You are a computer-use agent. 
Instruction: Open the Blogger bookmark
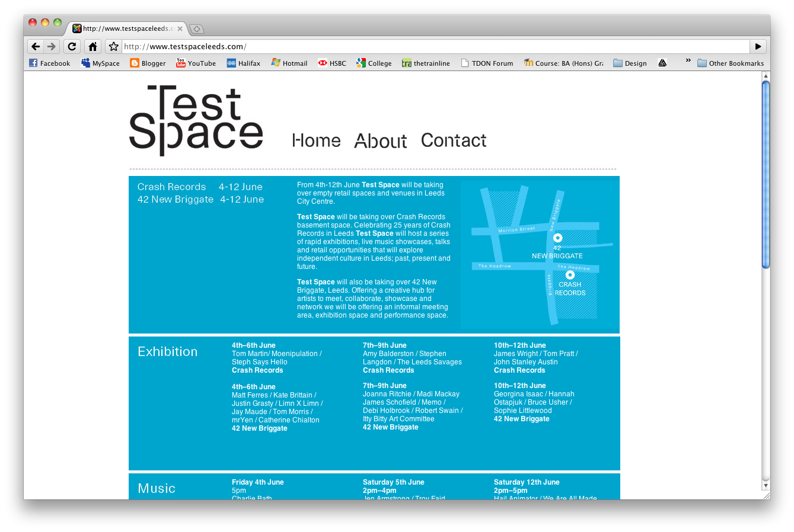coord(148,63)
